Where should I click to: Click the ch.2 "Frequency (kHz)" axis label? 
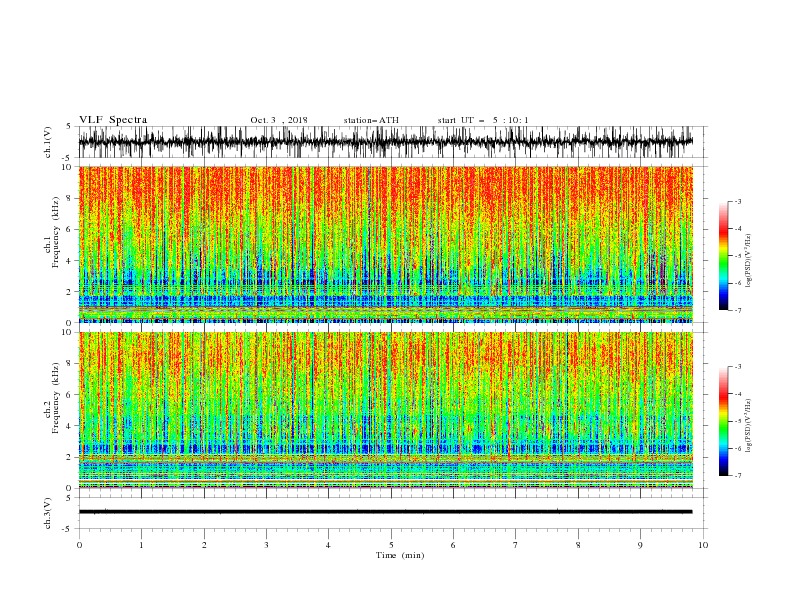(x=56, y=397)
